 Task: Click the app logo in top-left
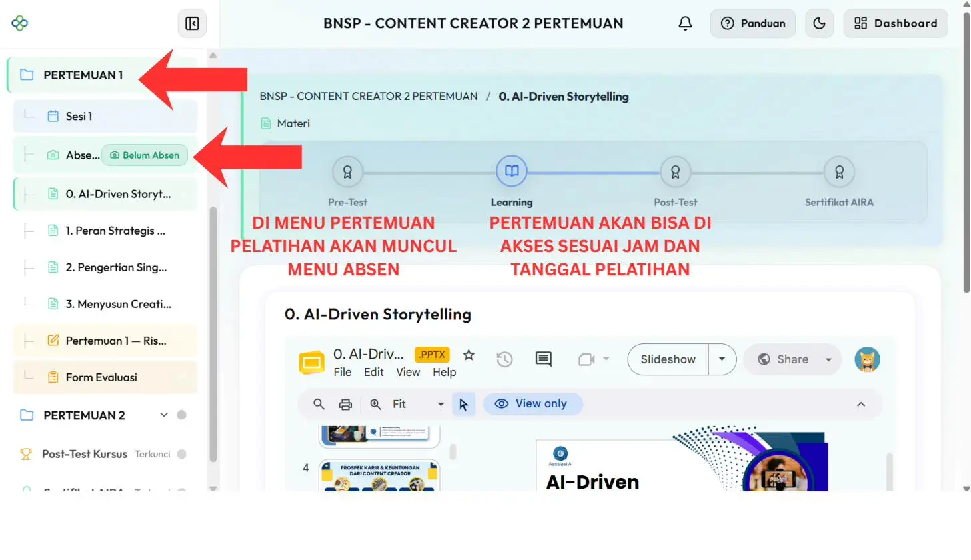point(20,23)
